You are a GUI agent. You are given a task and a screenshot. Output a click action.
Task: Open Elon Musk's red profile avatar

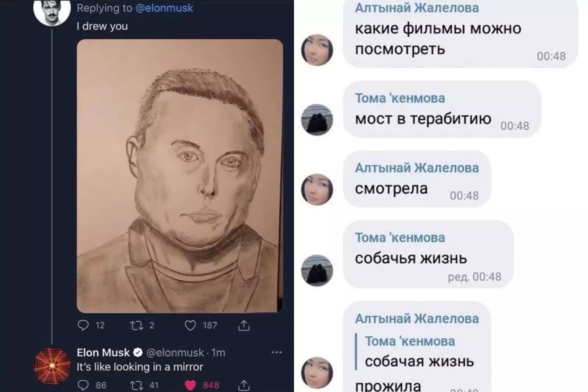[x=52, y=366]
